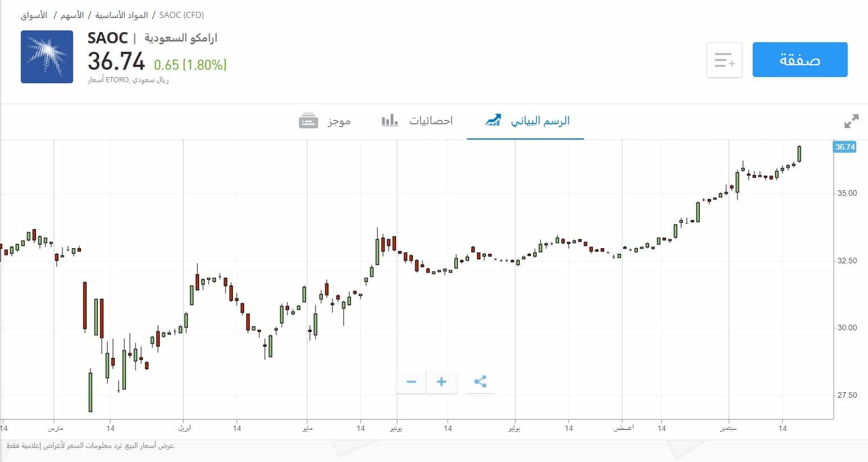Zoom in with the plus icon on chart
This screenshot has height=462, width=868.
[x=442, y=382]
